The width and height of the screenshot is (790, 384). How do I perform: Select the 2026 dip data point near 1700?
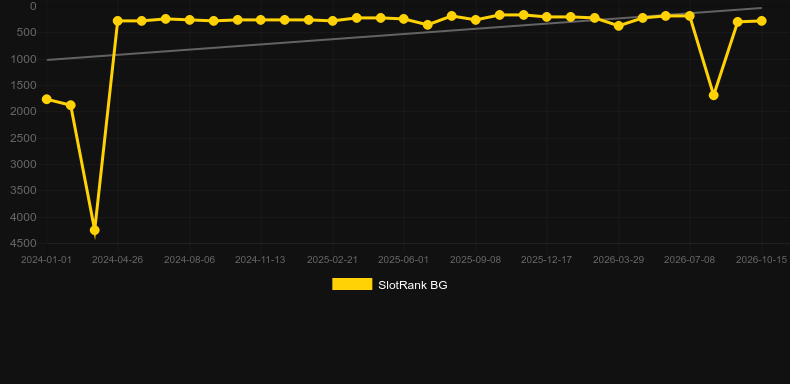point(713,95)
